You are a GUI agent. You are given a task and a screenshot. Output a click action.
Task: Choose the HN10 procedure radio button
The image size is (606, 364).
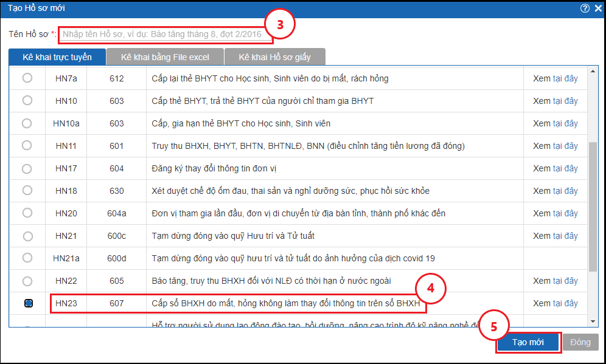(27, 101)
